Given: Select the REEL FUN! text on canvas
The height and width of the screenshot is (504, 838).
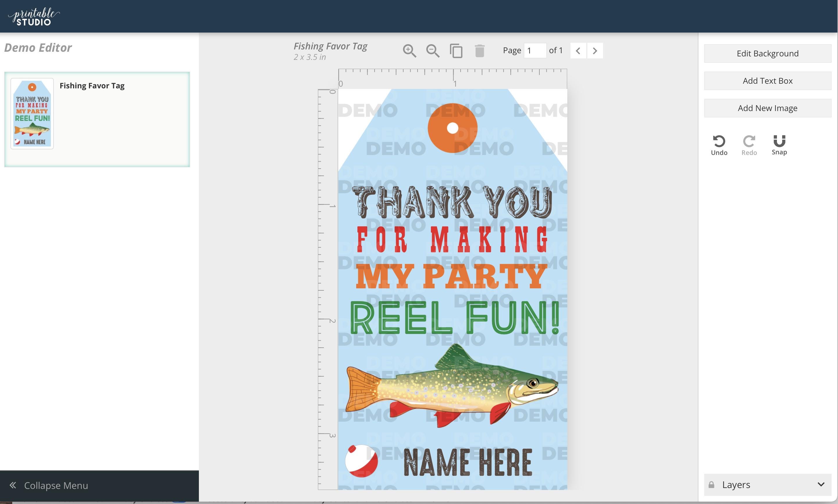Looking at the screenshot, I should [x=454, y=318].
